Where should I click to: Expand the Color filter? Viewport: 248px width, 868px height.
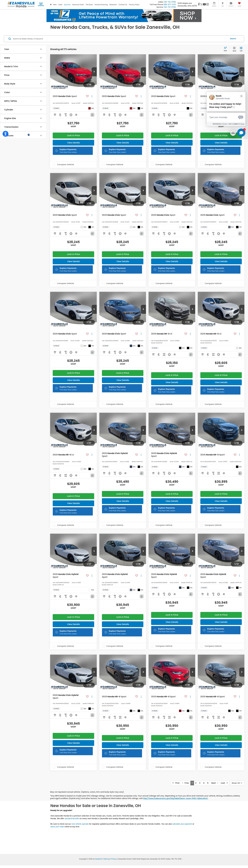coord(23,92)
